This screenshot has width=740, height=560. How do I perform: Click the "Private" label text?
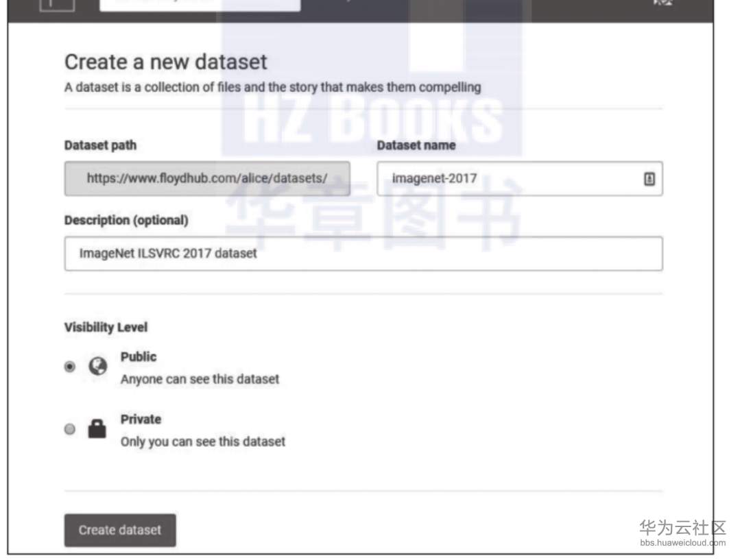pyautogui.click(x=141, y=419)
